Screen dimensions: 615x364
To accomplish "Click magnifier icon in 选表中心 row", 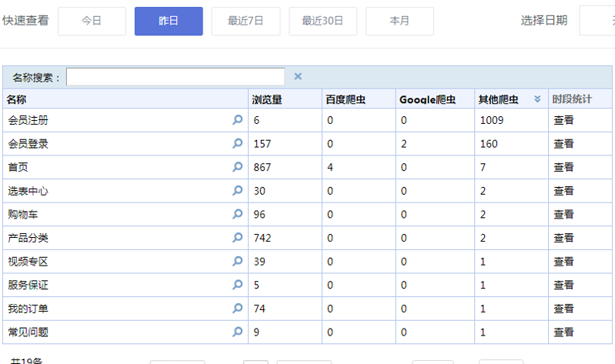I will 237,190.
